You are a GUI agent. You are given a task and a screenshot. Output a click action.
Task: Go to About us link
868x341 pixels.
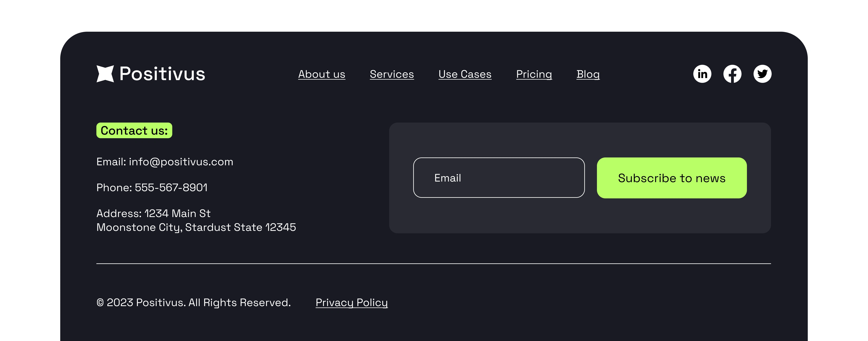322,74
